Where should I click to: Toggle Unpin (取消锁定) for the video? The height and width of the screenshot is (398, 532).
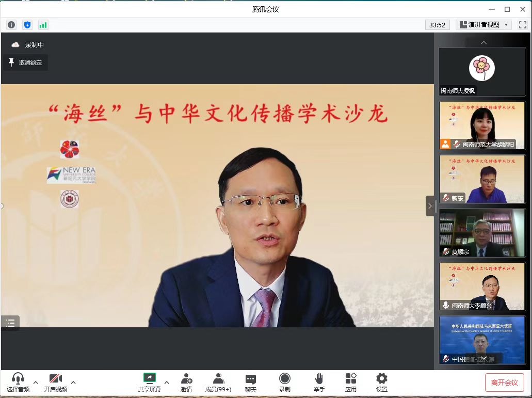25,62
